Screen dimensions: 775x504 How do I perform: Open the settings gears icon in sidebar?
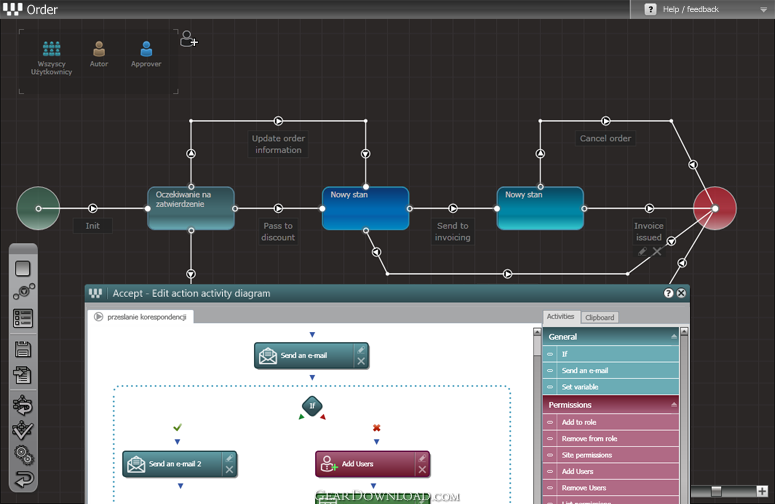24,456
